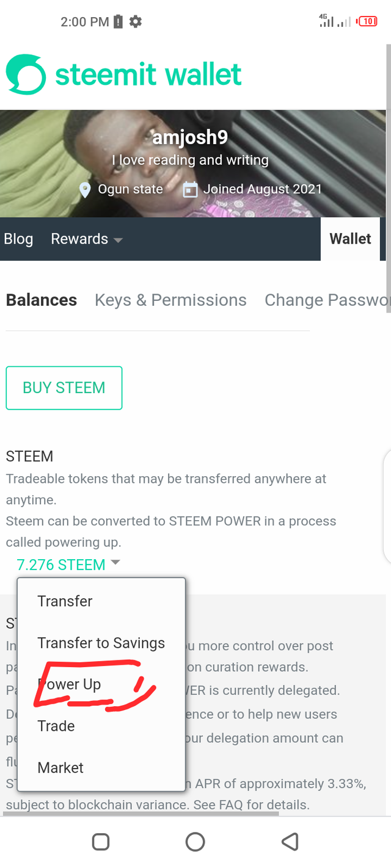
Task: Switch to the Keys & Permissions tab
Action: coord(170,300)
